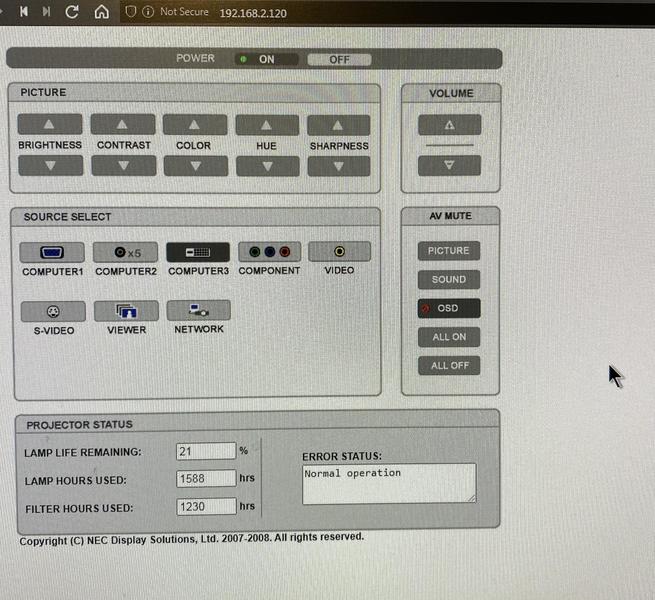Reload the page in the browser
Screen dimensions: 655x600
72,11
